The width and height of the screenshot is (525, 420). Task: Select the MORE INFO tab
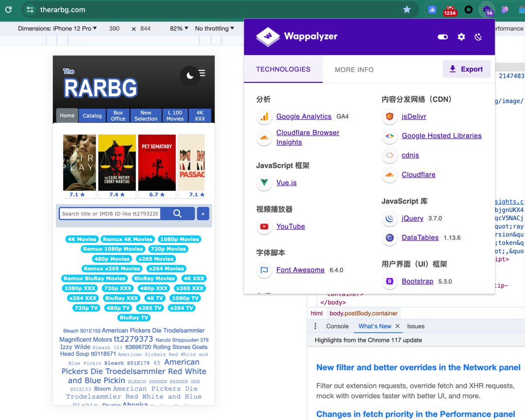(354, 70)
